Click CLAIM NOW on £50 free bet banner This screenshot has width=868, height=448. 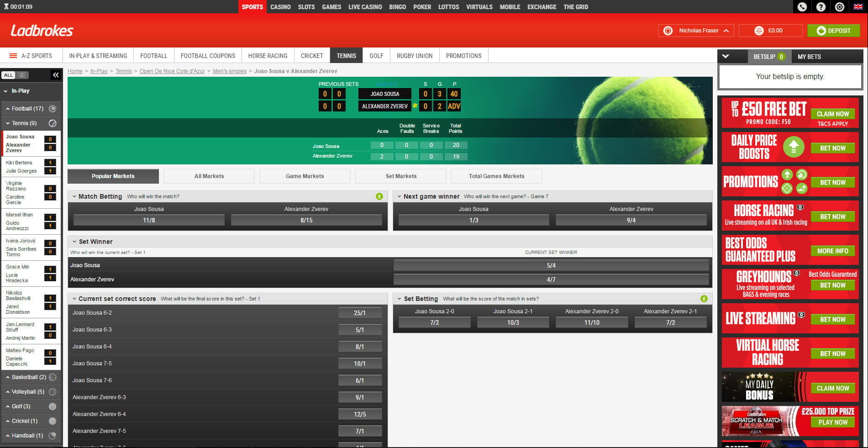833,114
